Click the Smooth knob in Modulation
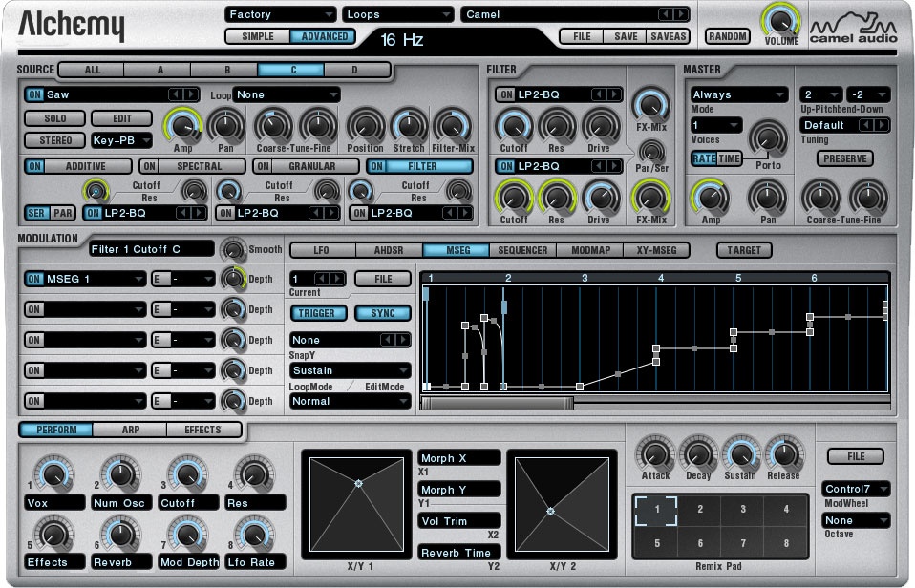The width and height of the screenshot is (915, 588). coord(233,250)
